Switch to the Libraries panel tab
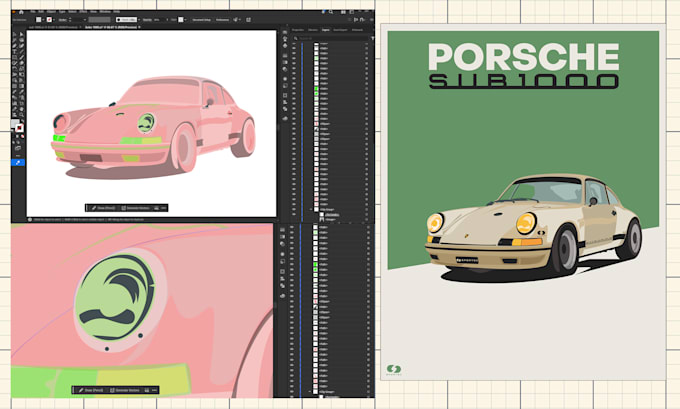Image resolution: width=680 pixels, height=409 pixels. (313, 30)
